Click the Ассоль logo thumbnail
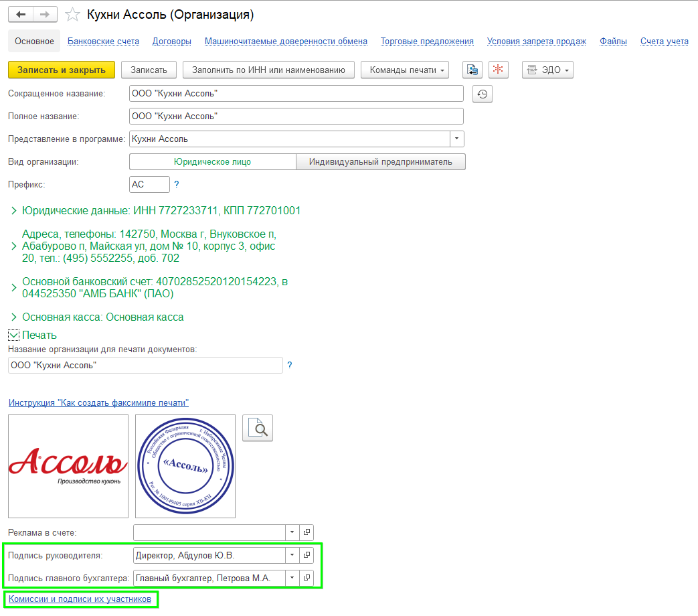The image size is (698, 616). coord(68,466)
